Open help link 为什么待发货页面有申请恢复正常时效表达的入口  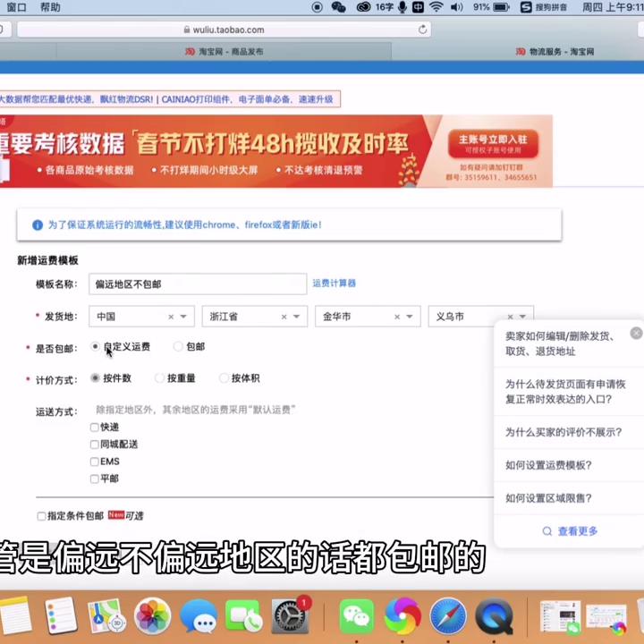(x=565, y=392)
